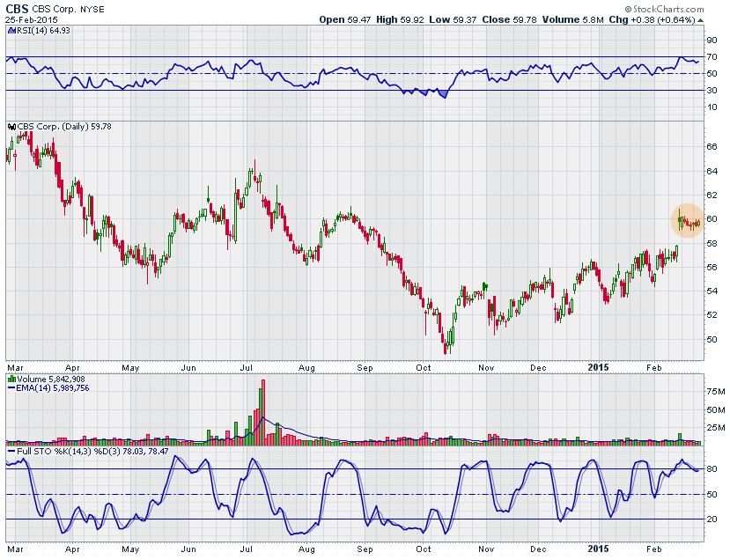The image size is (730, 560).
Task: Click the 80 level label on the stochastic axis
Action: (x=711, y=468)
